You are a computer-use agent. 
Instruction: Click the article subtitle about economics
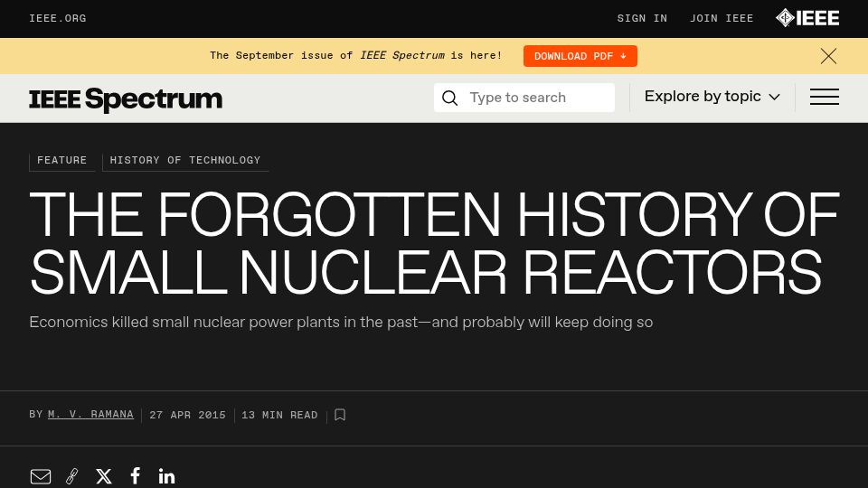click(x=341, y=322)
